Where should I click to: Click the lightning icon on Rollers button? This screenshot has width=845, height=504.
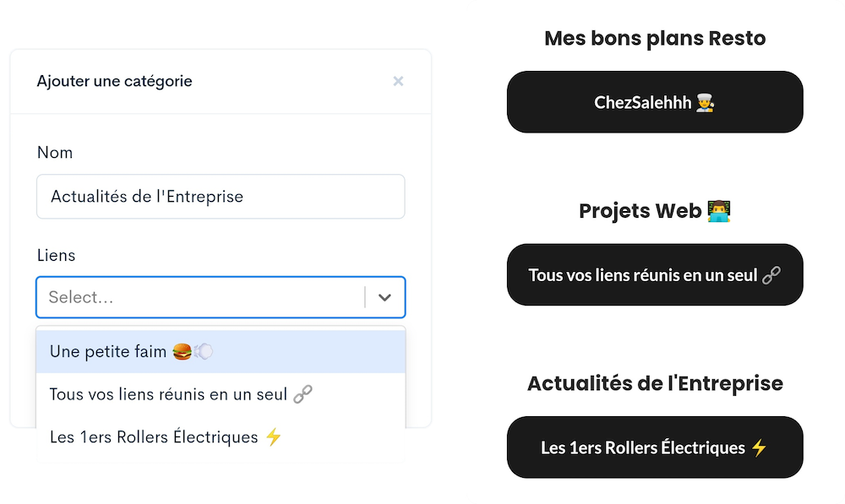(760, 447)
